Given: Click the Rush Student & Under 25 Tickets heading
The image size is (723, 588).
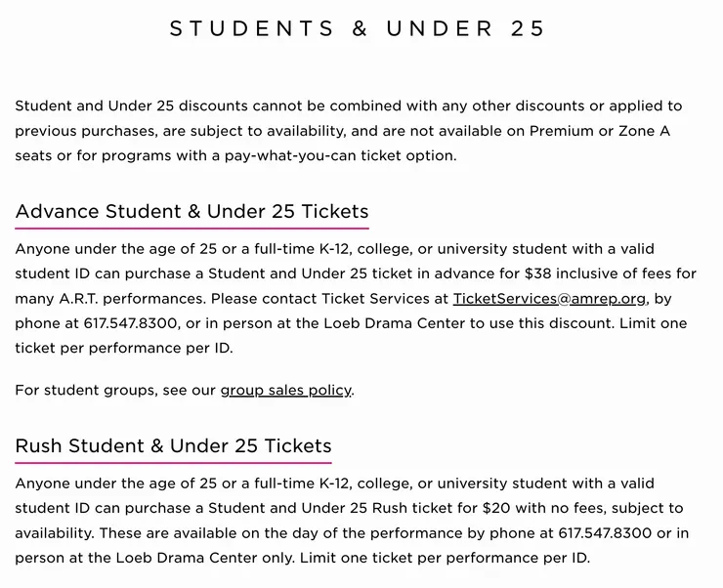Looking at the screenshot, I should (173, 446).
